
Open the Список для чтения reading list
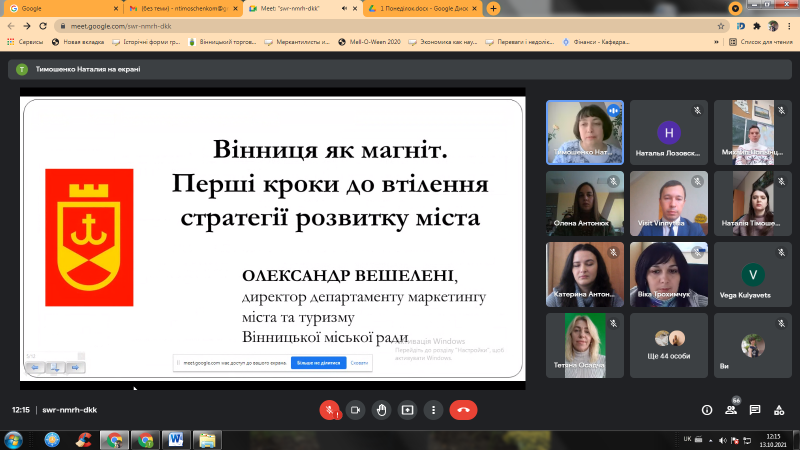pyautogui.click(x=761, y=42)
